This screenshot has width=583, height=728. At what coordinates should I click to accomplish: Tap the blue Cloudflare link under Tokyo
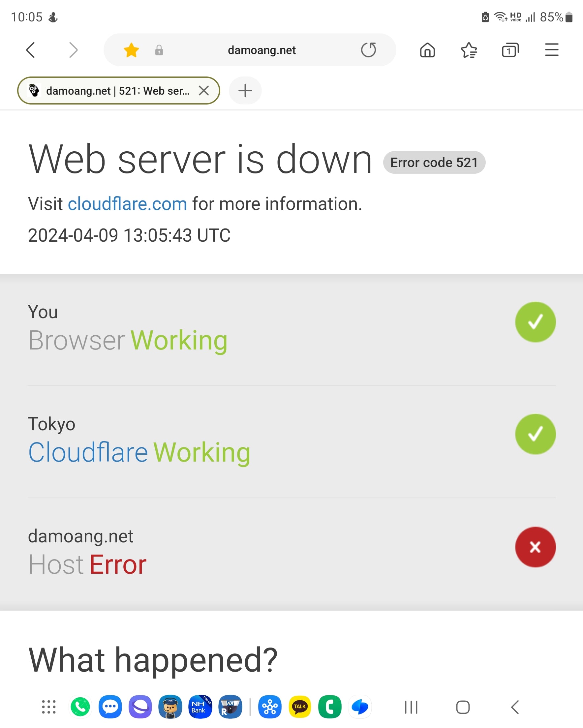(88, 452)
